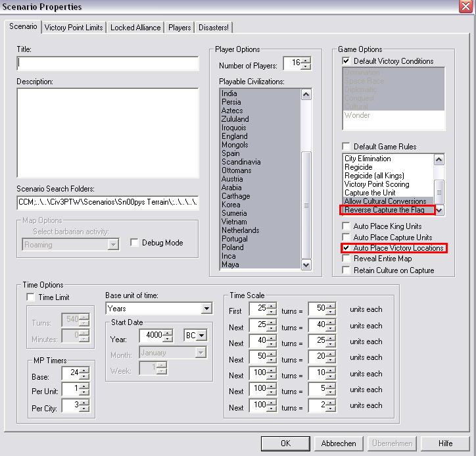The width and height of the screenshot is (476, 456).
Task: Click the Abbrechen button
Action: [x=339, y=443]
